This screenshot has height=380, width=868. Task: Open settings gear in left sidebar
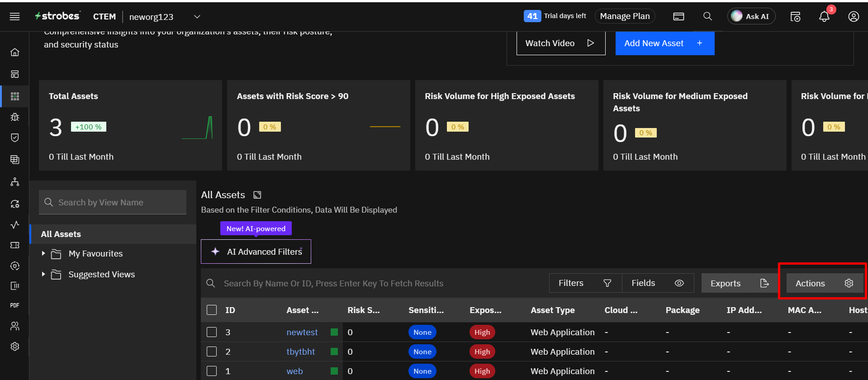click(15, 347)
